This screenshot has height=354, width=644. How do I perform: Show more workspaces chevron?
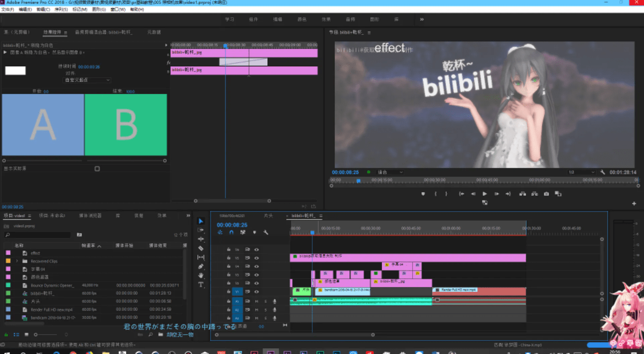[x=421, y=19]
